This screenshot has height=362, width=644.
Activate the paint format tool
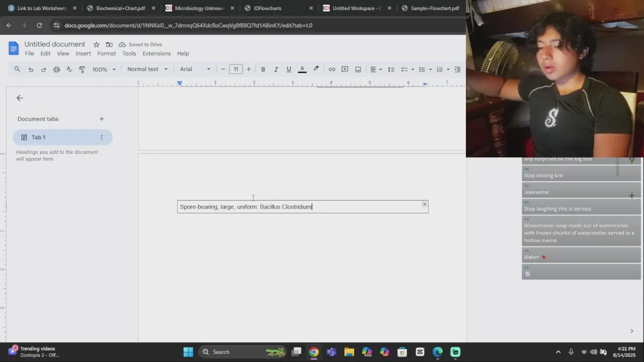[x=82, y=69]
